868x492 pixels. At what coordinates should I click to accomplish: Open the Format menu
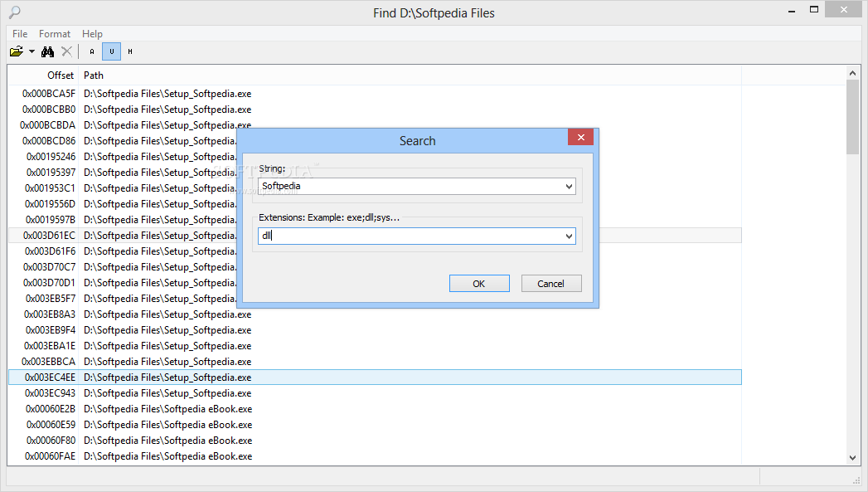pos(54,34)
